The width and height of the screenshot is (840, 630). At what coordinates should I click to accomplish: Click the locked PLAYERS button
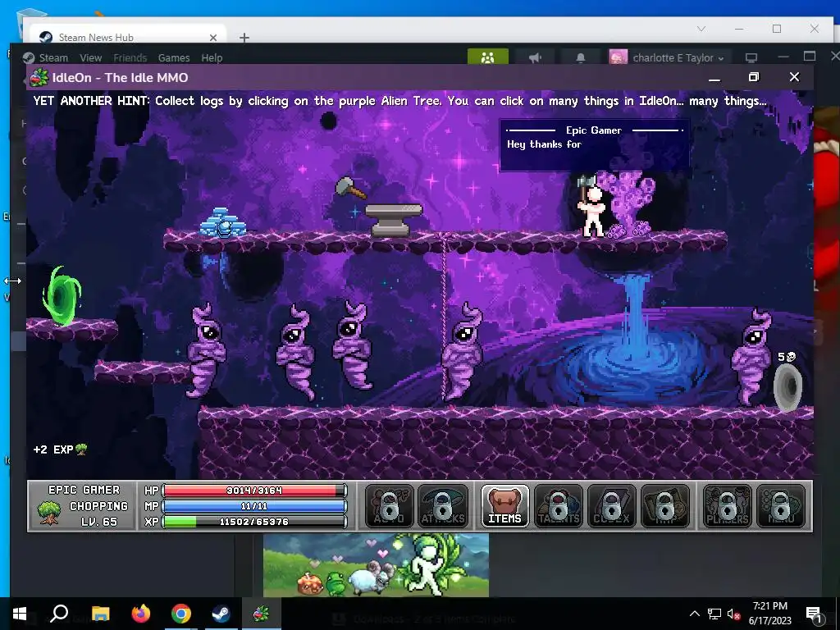pos(727,506)
